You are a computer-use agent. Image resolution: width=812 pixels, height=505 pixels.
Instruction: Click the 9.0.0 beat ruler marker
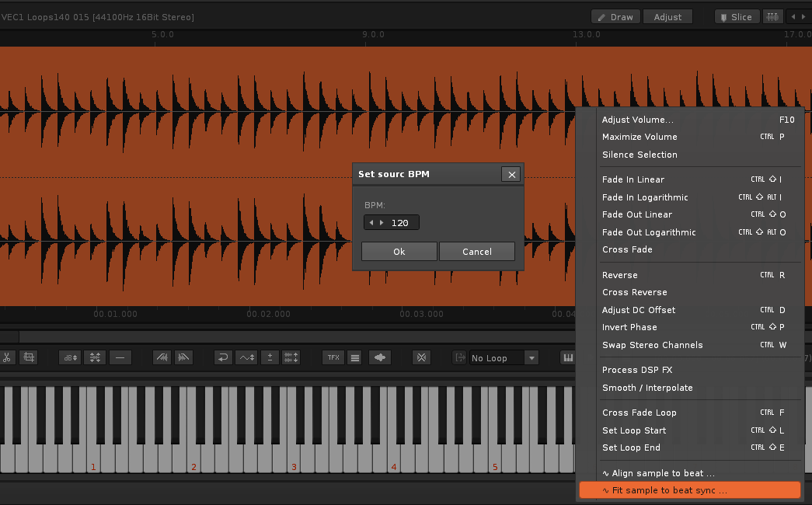point(373,34)
